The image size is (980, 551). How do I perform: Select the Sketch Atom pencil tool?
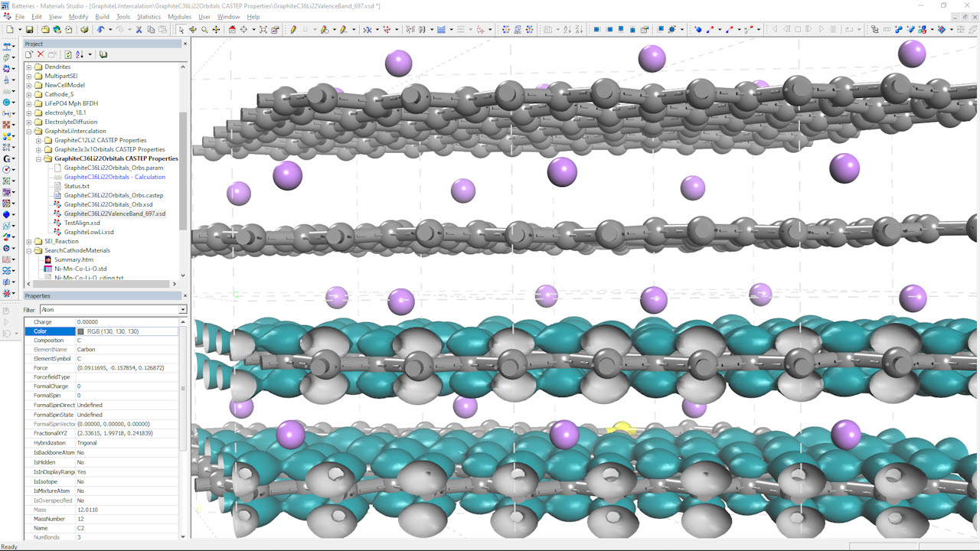click(293, 30)
